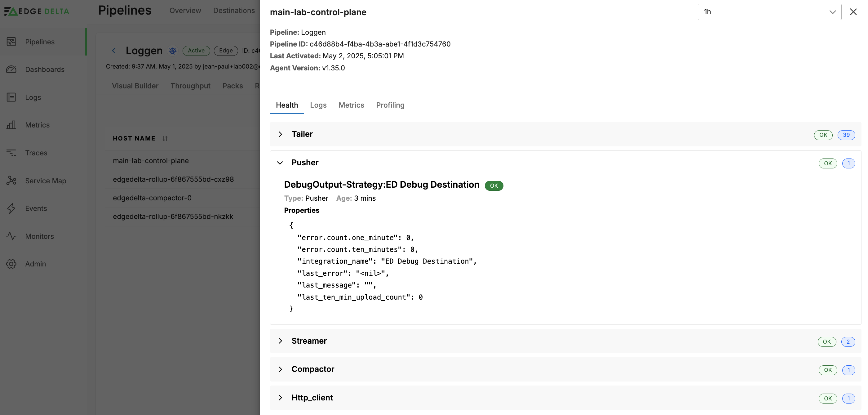Click green OK badge beside DebugOutput-Strategy
This screenshot has width=868, height=415.
(x=494, y=185)
